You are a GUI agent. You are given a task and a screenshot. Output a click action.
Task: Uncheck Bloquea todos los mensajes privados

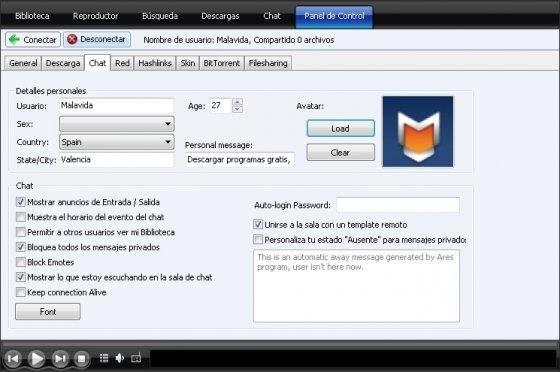coord(21,247)
